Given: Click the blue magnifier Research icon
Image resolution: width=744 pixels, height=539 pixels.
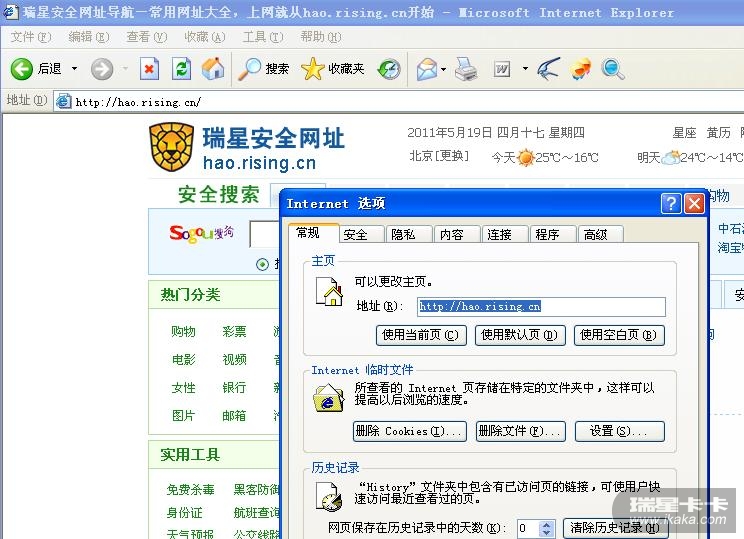Looking at the screenshot, I should (x=613, y=69).
